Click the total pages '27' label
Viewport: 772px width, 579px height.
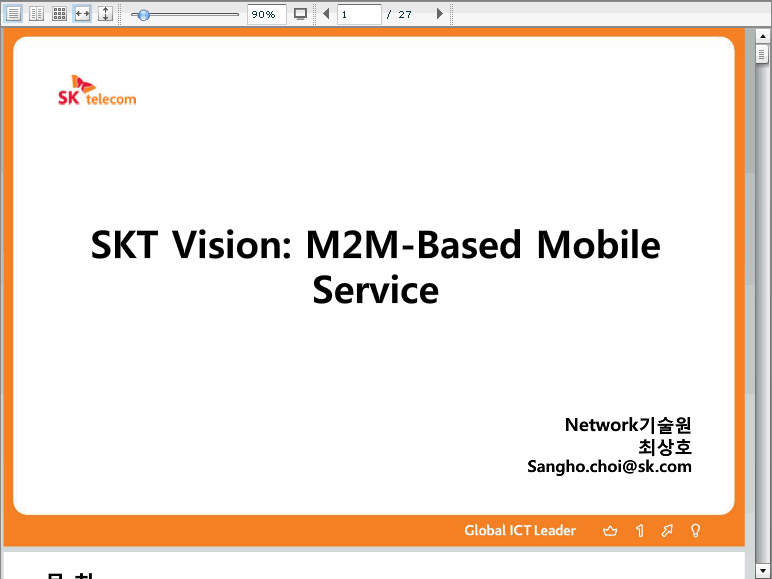pos(405,15)
